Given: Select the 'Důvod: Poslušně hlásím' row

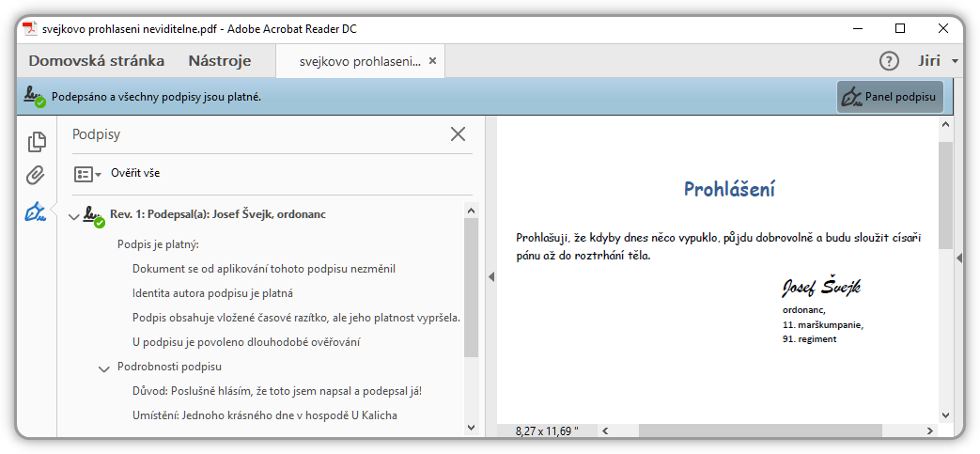Looking at the screenshot, I should click(x=277, y=391).
